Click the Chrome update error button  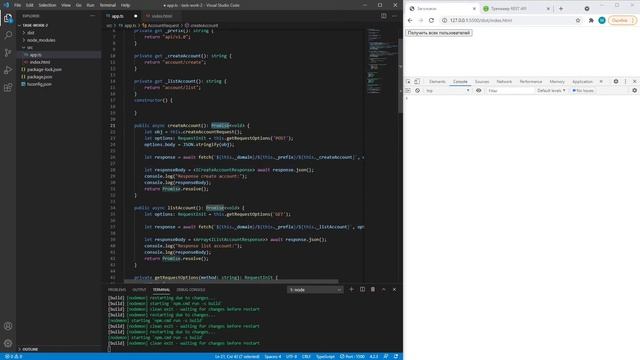click(x=622, y=20)
